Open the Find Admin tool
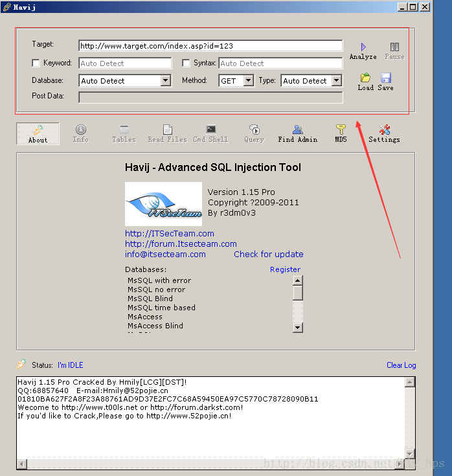The image size is (452, 476). [x=298, y=133]
